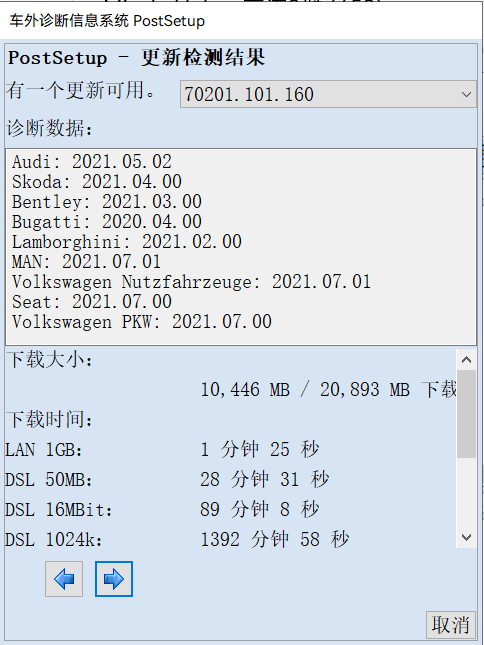Click the 28 分钟 31 秒 time value
Viewport: 484px width, 645px height.
coord(264,479)
